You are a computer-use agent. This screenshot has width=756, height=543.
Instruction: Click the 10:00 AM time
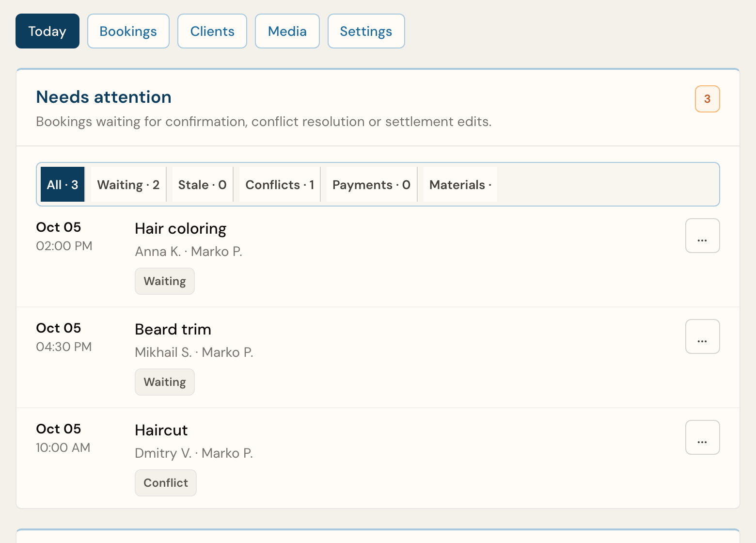(63, 447)
